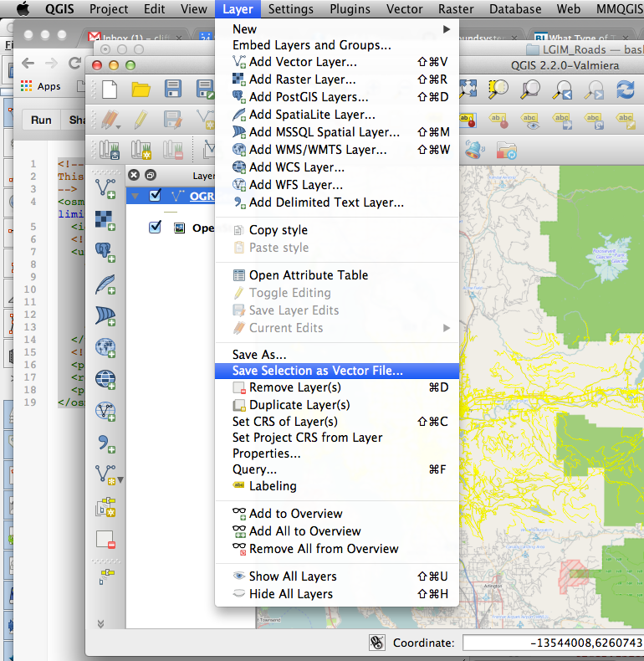Click the Coordinate input field
644x661 pixels.
(553, 643)
